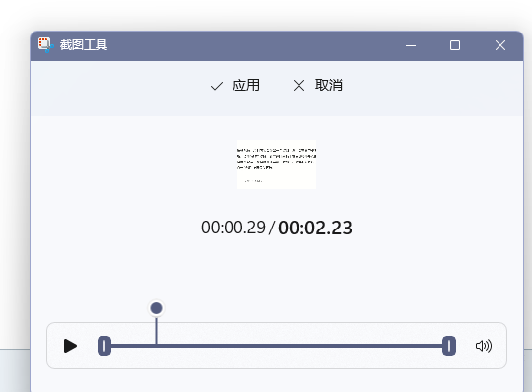The width and height of the screenshot is (532, 392).
Task: Click the Snipping Tool title bar icon
Action: (45, 45)
